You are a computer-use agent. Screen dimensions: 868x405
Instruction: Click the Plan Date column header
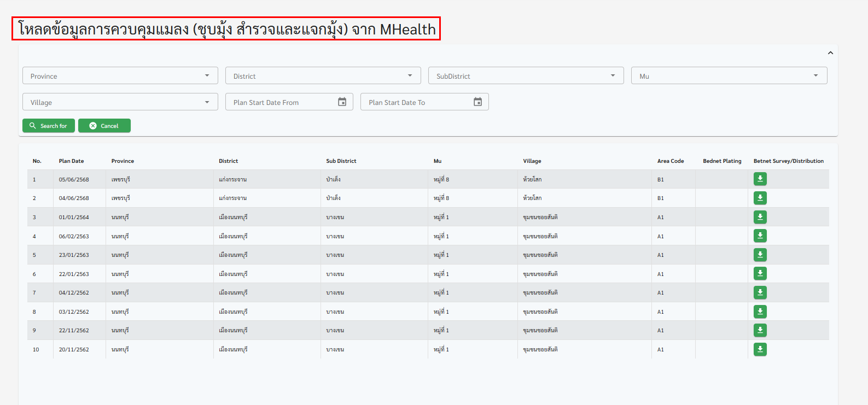(x=72, y=161)
